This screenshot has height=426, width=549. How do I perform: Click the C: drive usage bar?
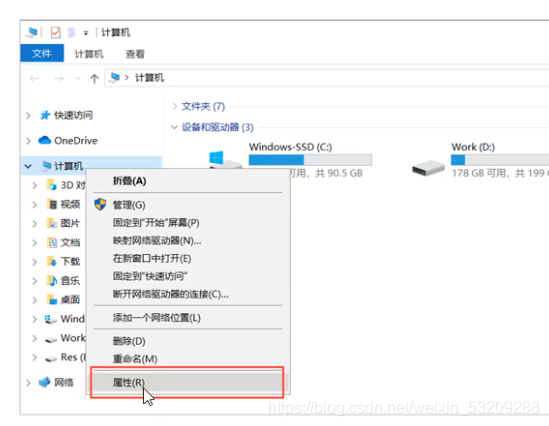tap(310, 160)
